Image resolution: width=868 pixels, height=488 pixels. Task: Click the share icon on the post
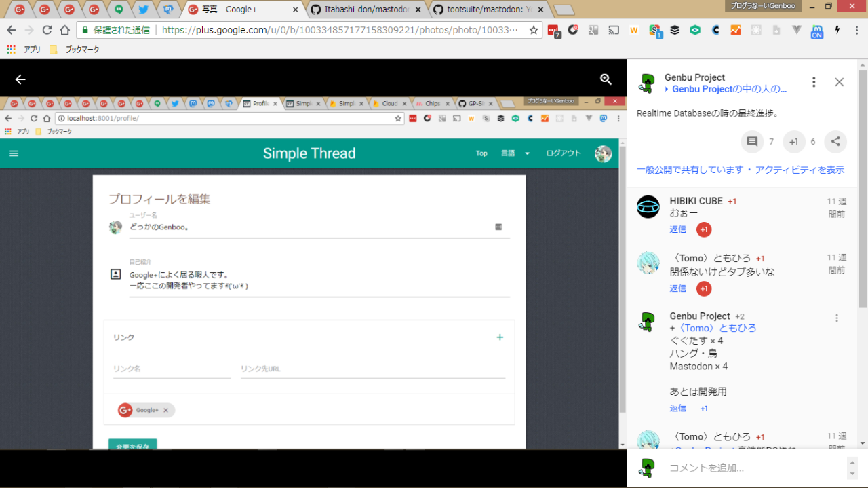[835, 142]
